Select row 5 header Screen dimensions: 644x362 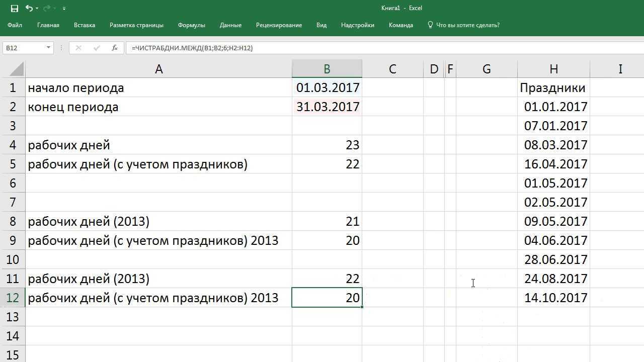pos(13,164)
